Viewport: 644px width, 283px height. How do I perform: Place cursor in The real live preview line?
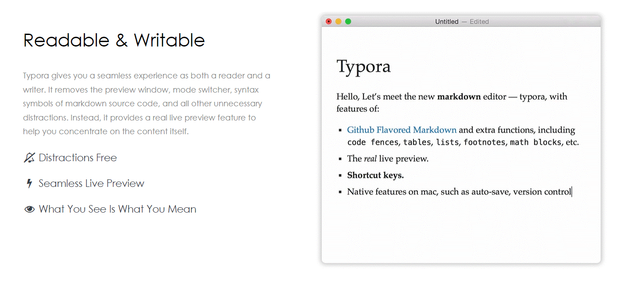click(x=388, y=159)
